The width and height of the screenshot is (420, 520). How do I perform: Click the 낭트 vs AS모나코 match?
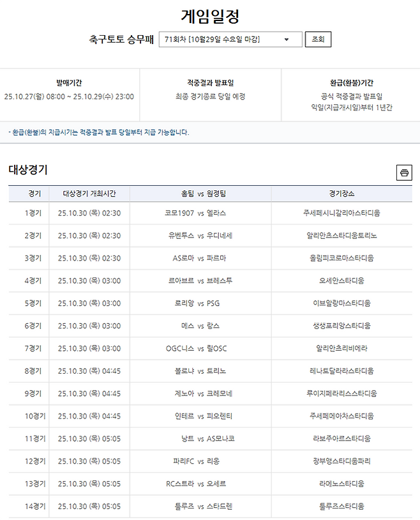200,438
